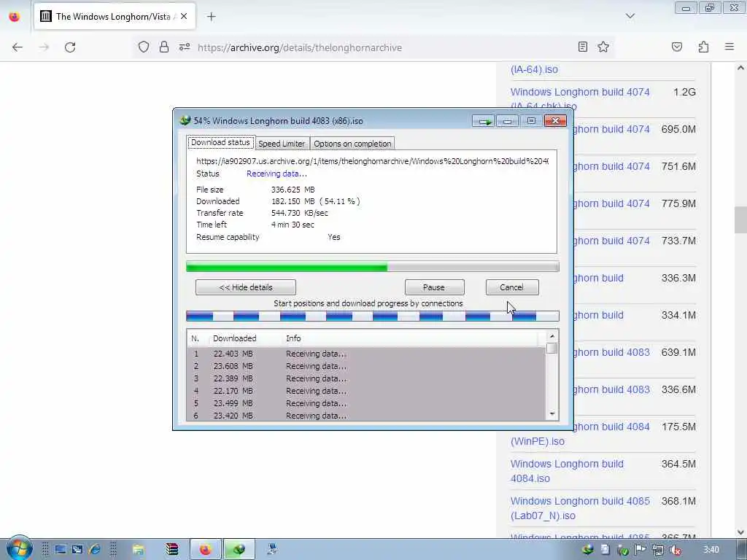Click the archive.org address bar URL
This screenshot has height=560, width=747.
(x=300, y=47)
